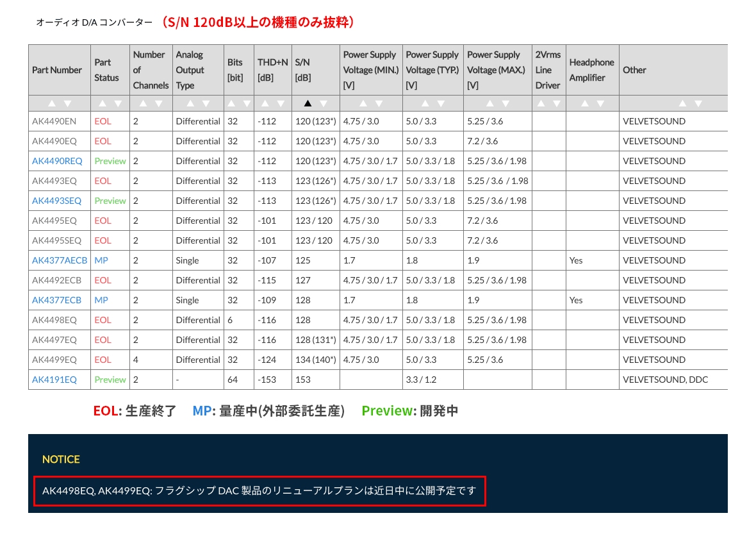Sort Power Supply Voltage (TYP.) ascending
This screenshot has width=756, height=536.
pos(425,103)
